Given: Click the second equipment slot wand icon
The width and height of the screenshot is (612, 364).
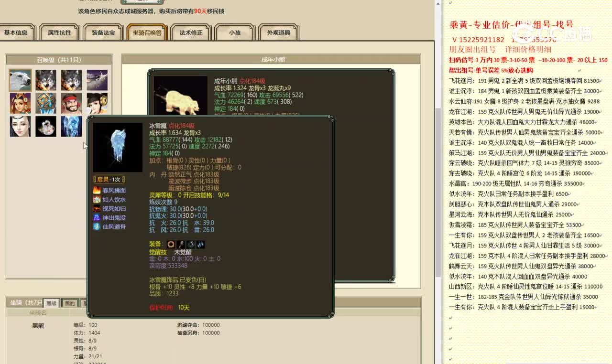Looking at the screenshot, I should 181,245.
